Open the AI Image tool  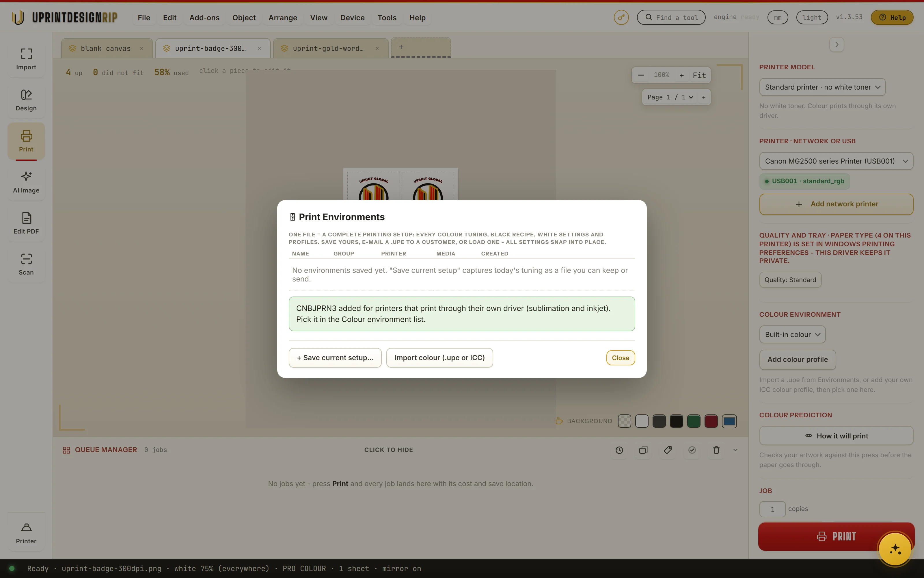pyautogui.click(x=26, y=182)
